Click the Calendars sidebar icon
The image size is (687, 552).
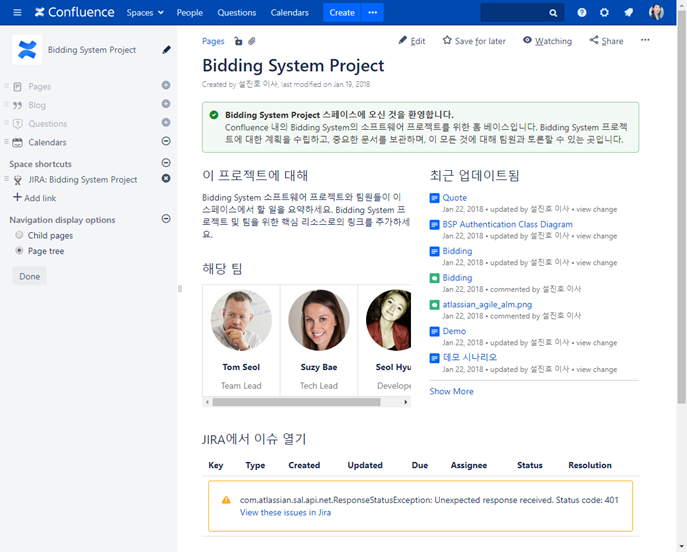pos(18,142)
